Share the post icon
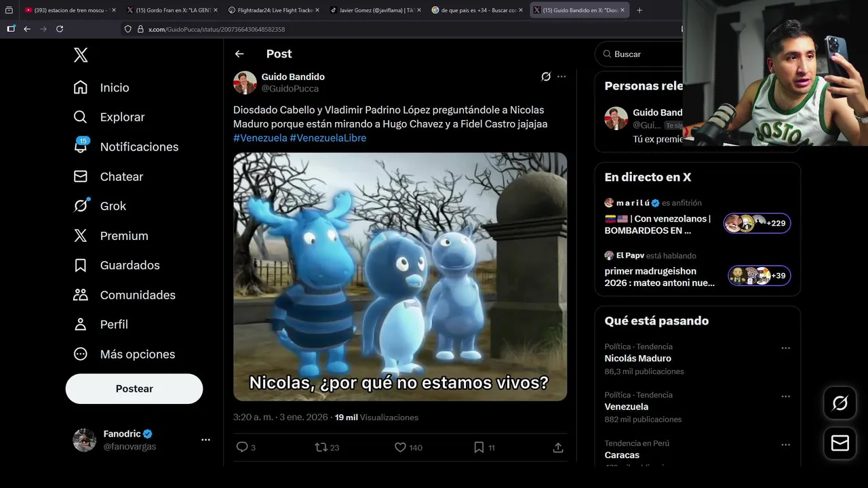868x488 pixels. [x=558, y=447]
